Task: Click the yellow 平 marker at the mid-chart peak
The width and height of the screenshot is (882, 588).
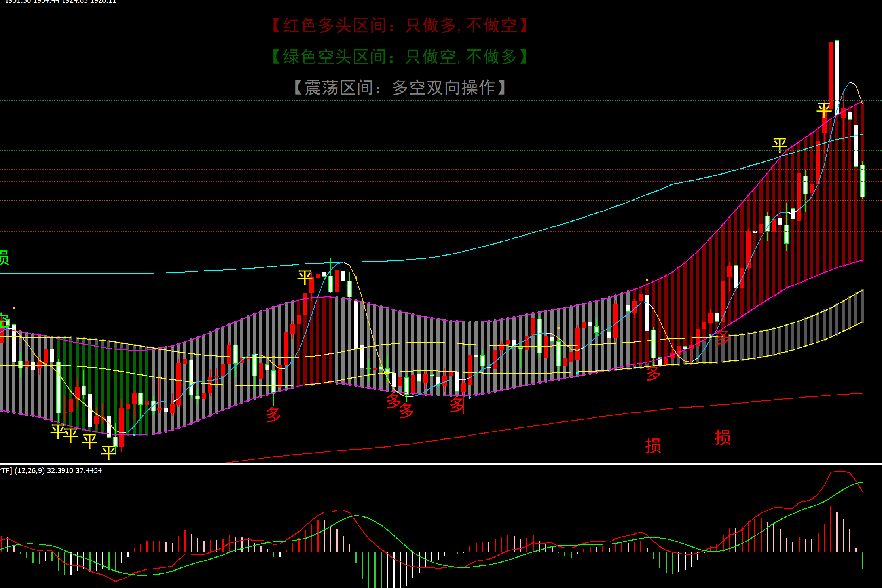Action: click(x=305, y=277)
